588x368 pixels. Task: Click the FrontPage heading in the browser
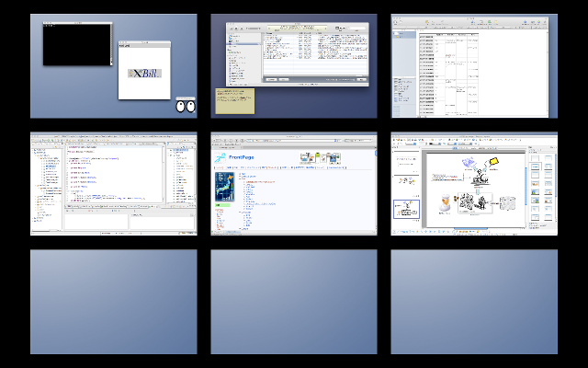[241, 157]
